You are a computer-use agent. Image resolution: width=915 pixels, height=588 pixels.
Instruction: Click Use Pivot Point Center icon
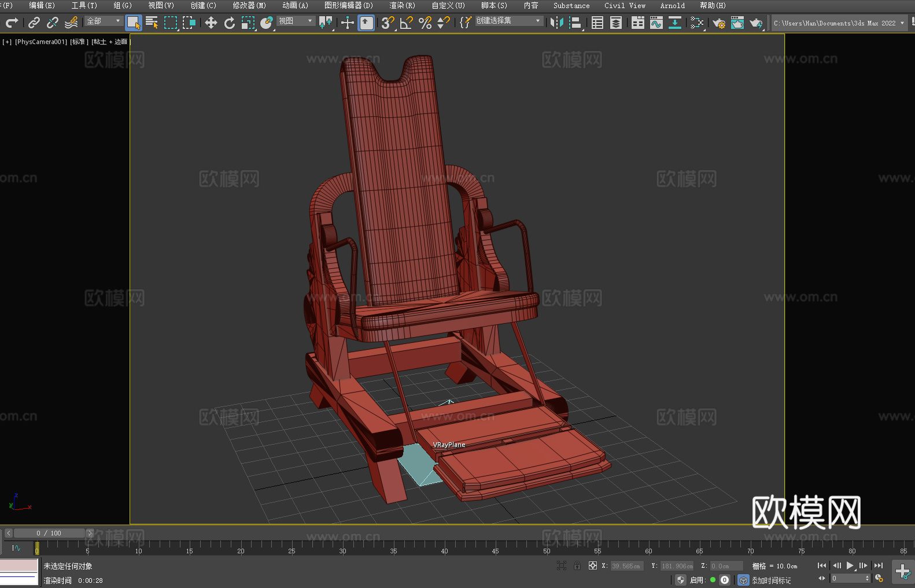coord(326,23)
